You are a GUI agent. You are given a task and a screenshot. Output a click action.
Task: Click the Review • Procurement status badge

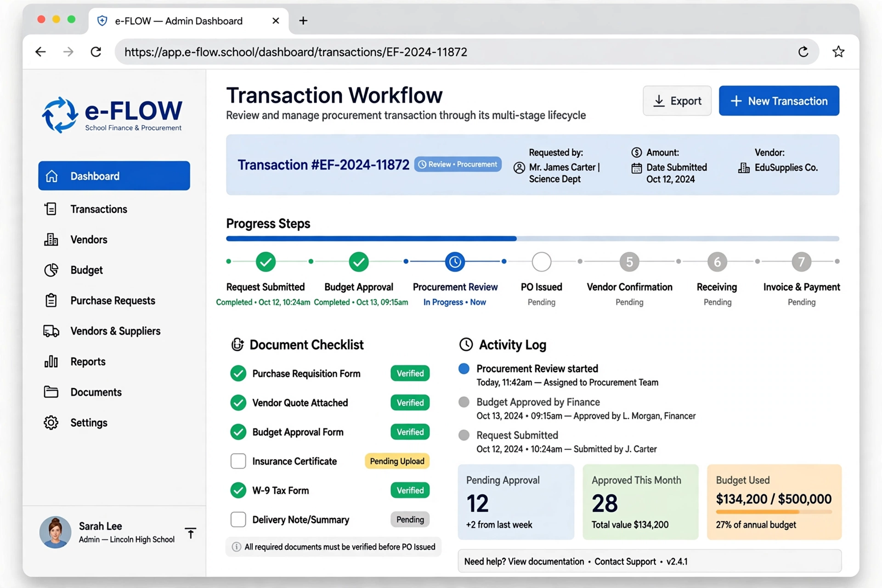458,164
